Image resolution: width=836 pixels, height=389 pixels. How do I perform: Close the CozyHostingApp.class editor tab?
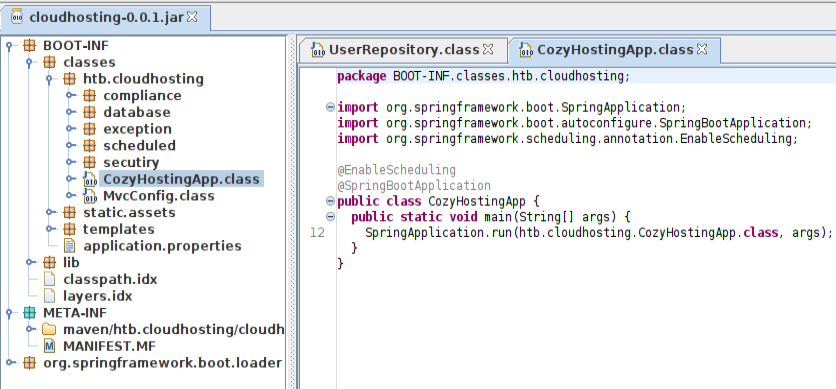702,50
